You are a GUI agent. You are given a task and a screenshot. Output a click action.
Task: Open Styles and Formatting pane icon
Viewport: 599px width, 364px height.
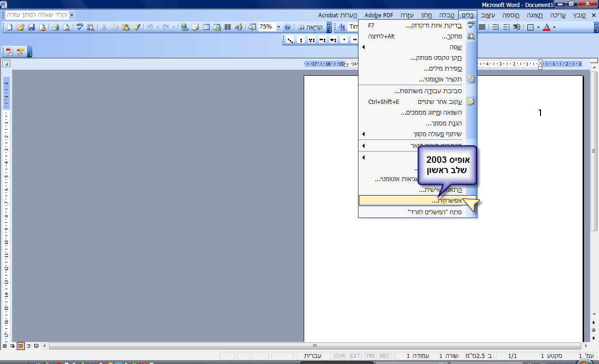coord(342,27)
